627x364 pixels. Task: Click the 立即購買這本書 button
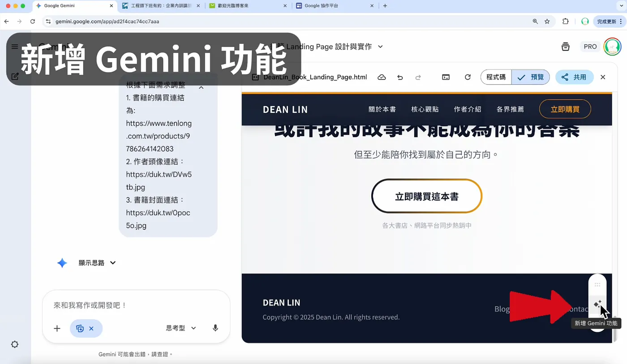pos(426,196)
